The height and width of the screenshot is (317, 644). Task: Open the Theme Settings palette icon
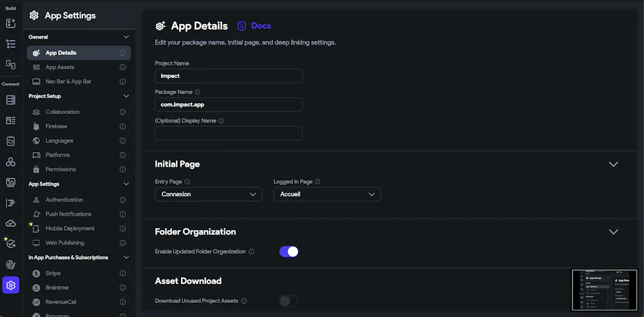[11, 264]
